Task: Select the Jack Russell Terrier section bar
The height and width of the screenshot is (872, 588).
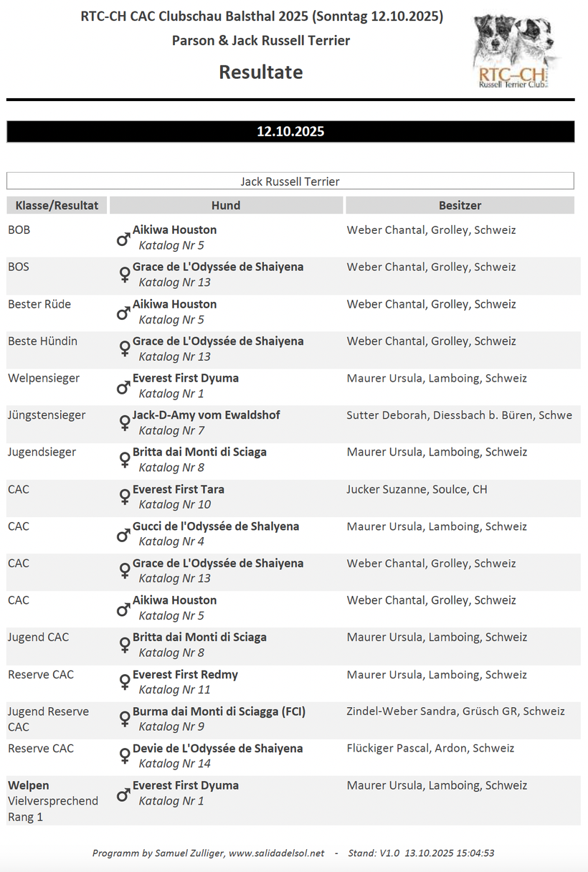Action: click(x=290, y=181)
